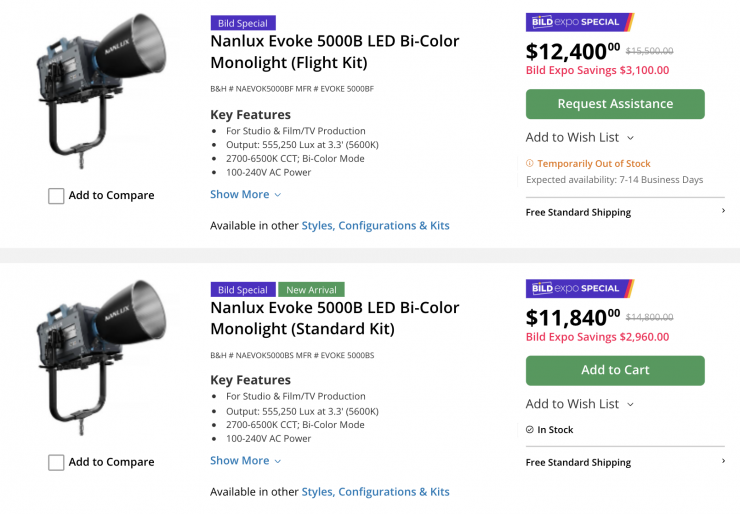740x514 pixels.
Task: Check Add to Compare for Standard Kit
Action: [56, 462]
